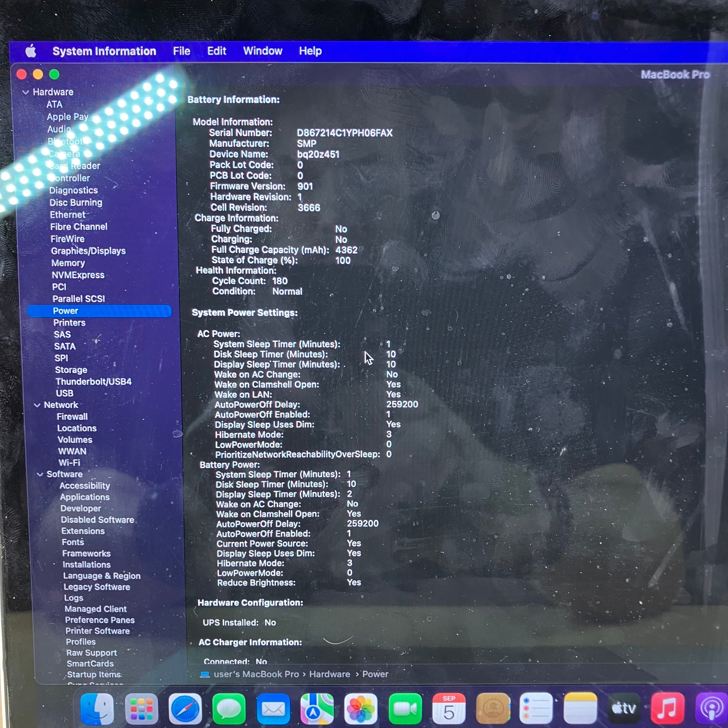The image size is (728, 728).
Task: Zoom window with green button
Action: tap(54, 74)
